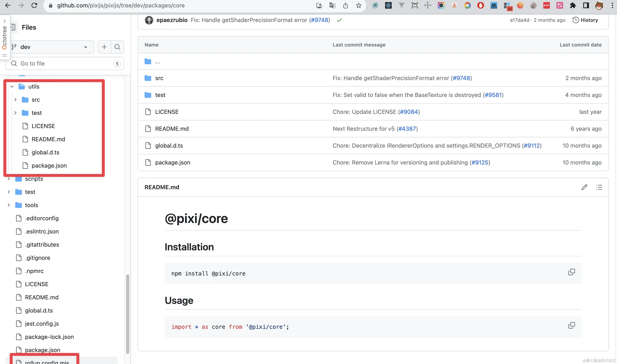Select .gitignore in the file tree
The image size is (617, 364).
click(x=37, y=258)
